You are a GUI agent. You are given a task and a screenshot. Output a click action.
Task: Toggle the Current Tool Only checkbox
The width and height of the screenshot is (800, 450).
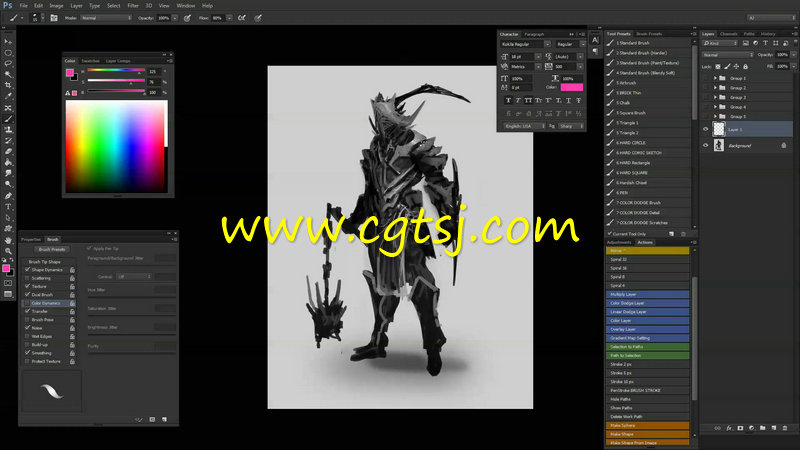(x=610, y=234)
